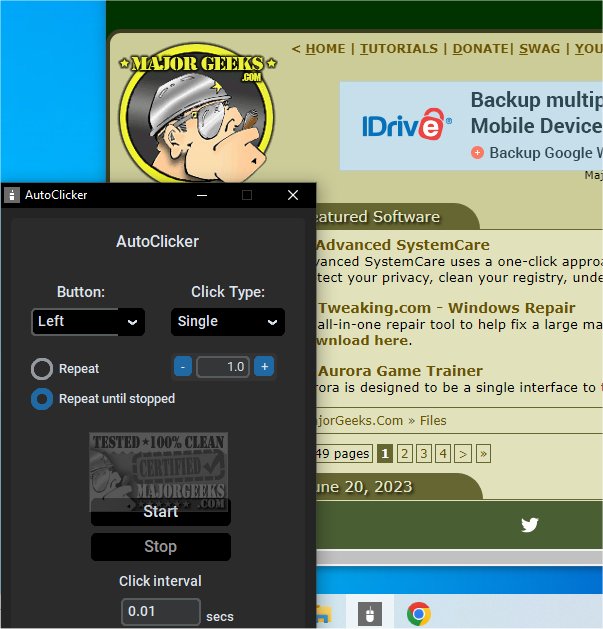Screen dimensions: 603x629
Task: Open SWAG link in MajorGeeks navigation
Action: click(539, 49)
